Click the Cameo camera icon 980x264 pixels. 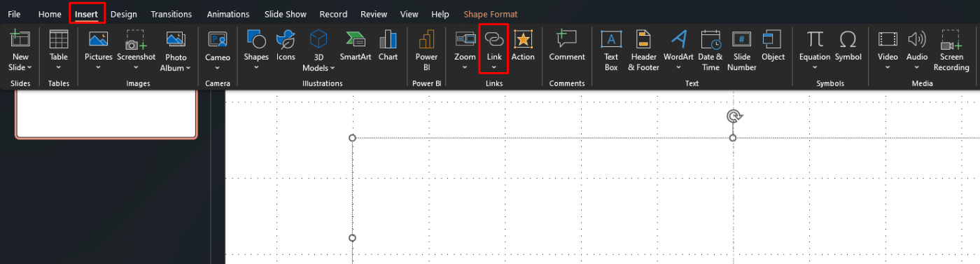(x=218, y=39)
